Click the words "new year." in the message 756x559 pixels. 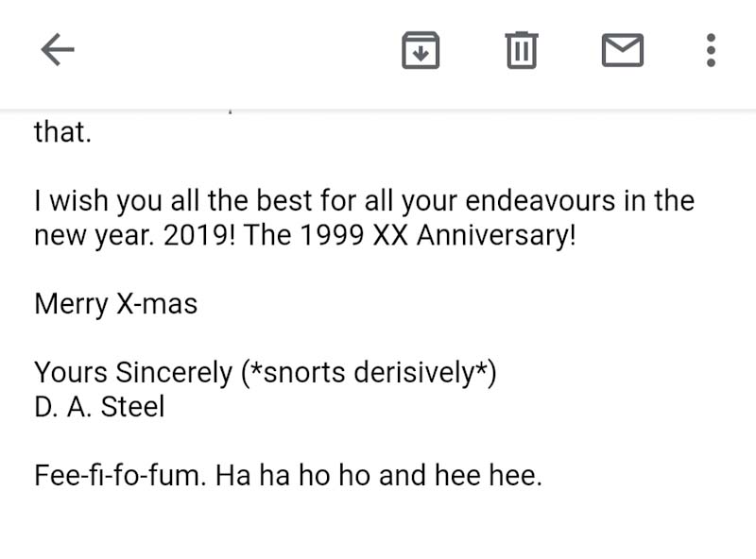coord(94,236)
